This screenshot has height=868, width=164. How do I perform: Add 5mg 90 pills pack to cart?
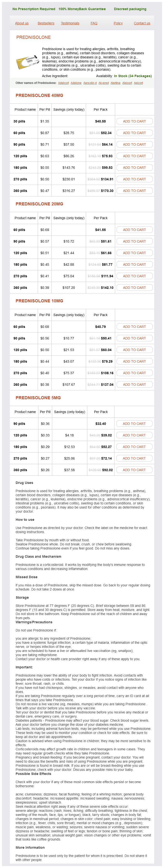pos(134,424)
